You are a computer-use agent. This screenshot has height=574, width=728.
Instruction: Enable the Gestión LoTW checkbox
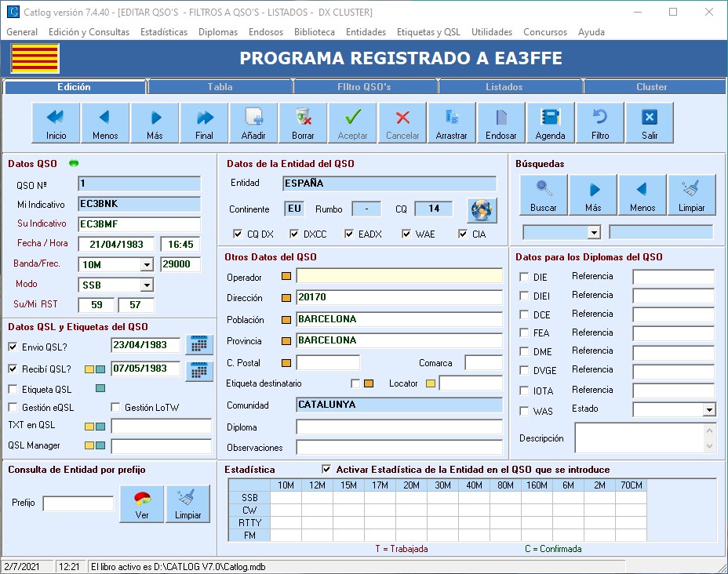(x=115, y=408)
